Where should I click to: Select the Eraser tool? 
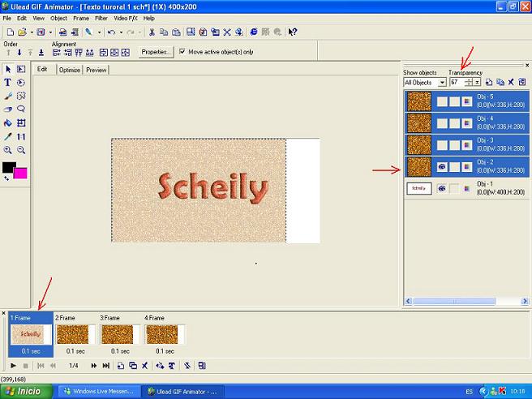8,109
